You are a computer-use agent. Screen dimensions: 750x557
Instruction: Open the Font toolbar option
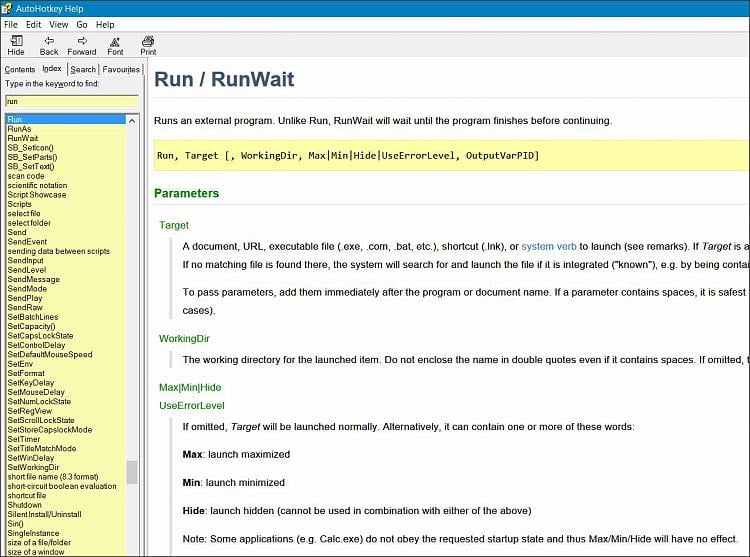[x=115, y=45]
